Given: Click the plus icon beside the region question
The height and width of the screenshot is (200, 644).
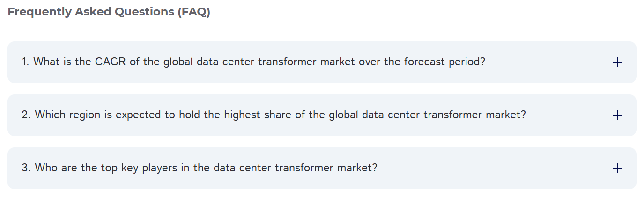Looking at the screenshot, I should 617,115.
